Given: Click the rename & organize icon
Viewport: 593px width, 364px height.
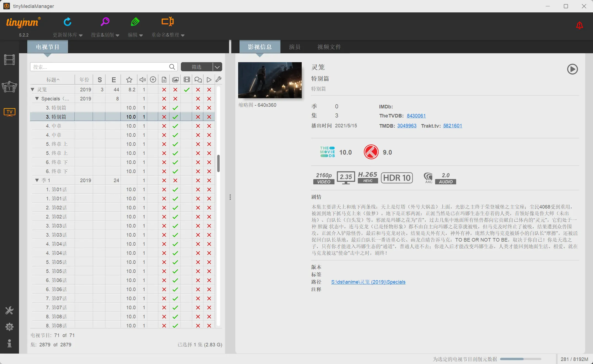Looking at the screenshot, I should click(167, 22).
